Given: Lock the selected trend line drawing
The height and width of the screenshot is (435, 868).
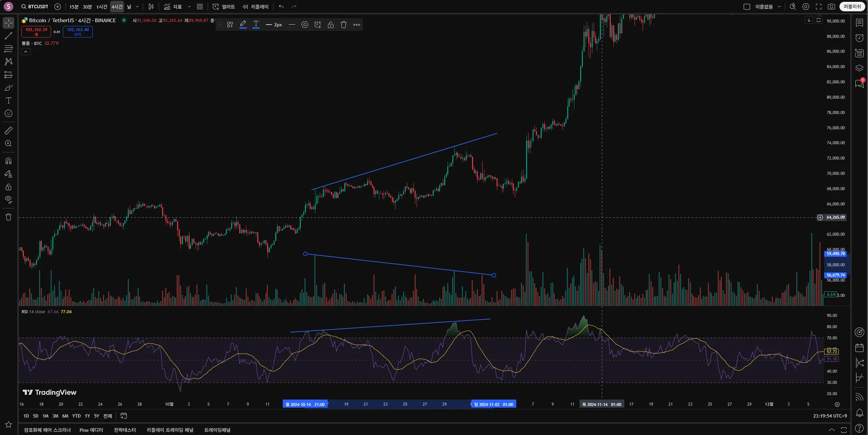Looking at the screenshot, I should [331, 25].
